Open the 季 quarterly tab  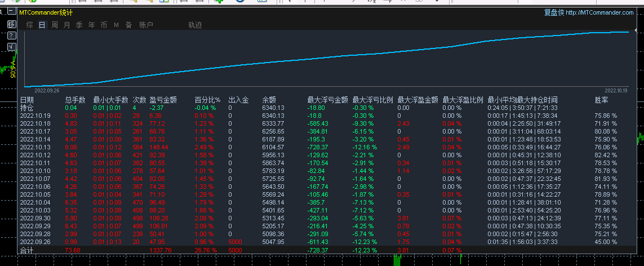(x=79, y=25)
